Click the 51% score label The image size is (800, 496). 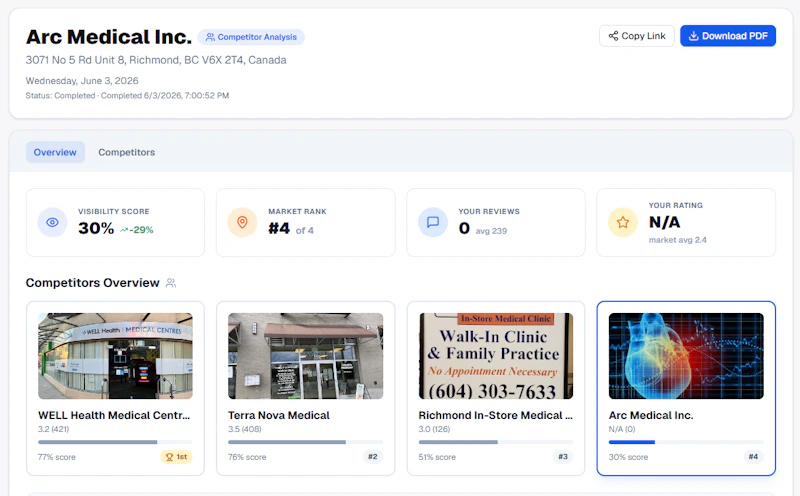tap(437, 457)
